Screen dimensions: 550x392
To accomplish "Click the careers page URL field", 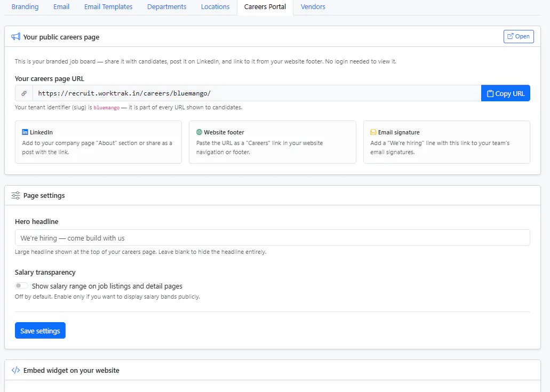I will point(257,93).
